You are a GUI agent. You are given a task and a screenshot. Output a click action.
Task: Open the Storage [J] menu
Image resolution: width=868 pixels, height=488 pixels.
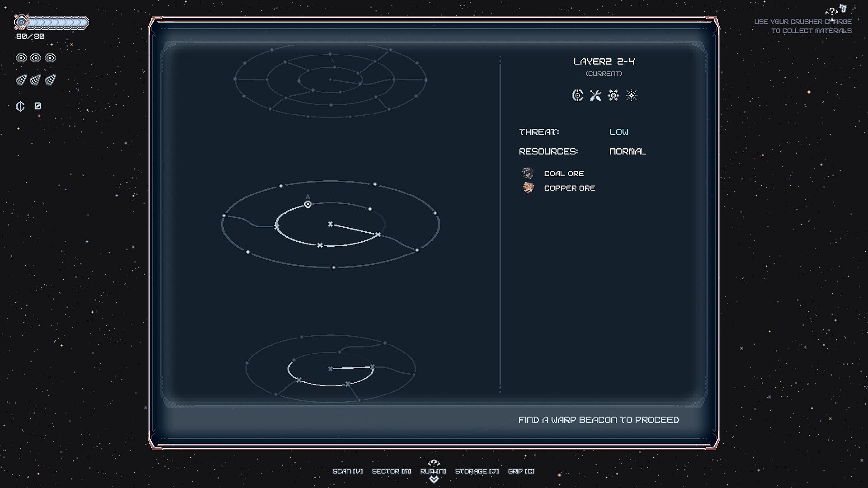pyautogui.click(x=476, y=471)
